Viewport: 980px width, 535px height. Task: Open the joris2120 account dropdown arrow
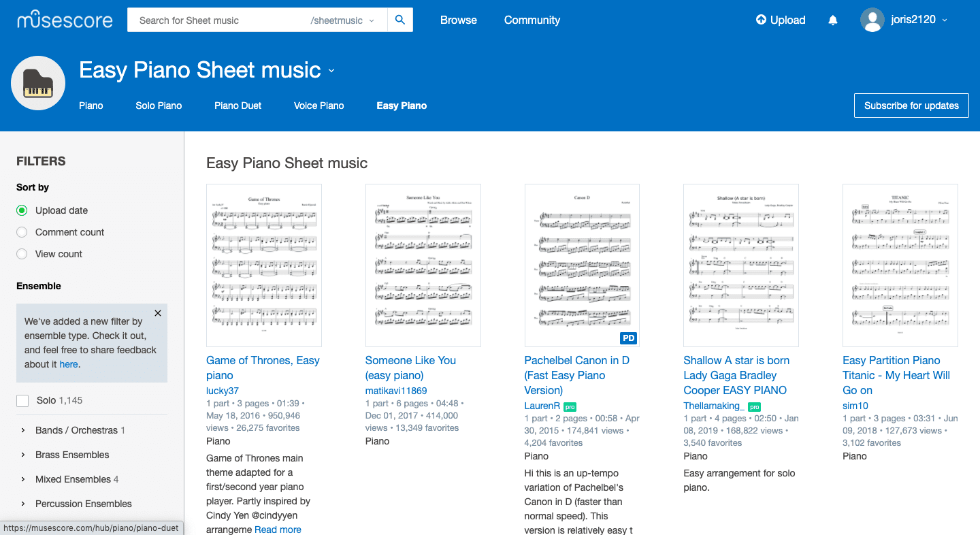(945, 20)
